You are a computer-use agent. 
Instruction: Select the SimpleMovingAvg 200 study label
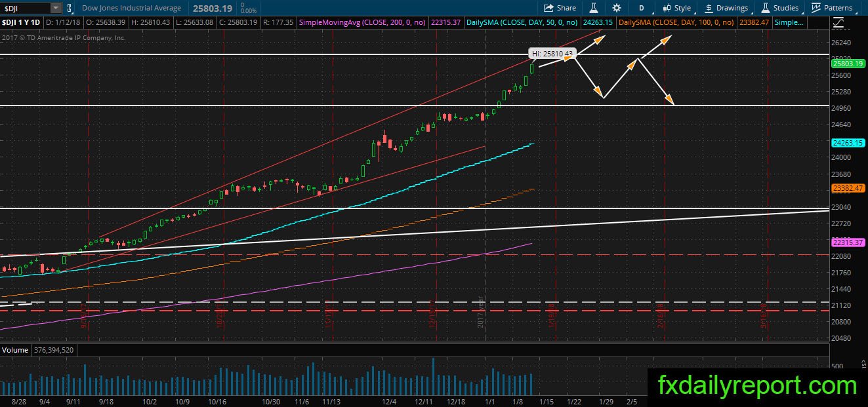(x=362, y=22)
